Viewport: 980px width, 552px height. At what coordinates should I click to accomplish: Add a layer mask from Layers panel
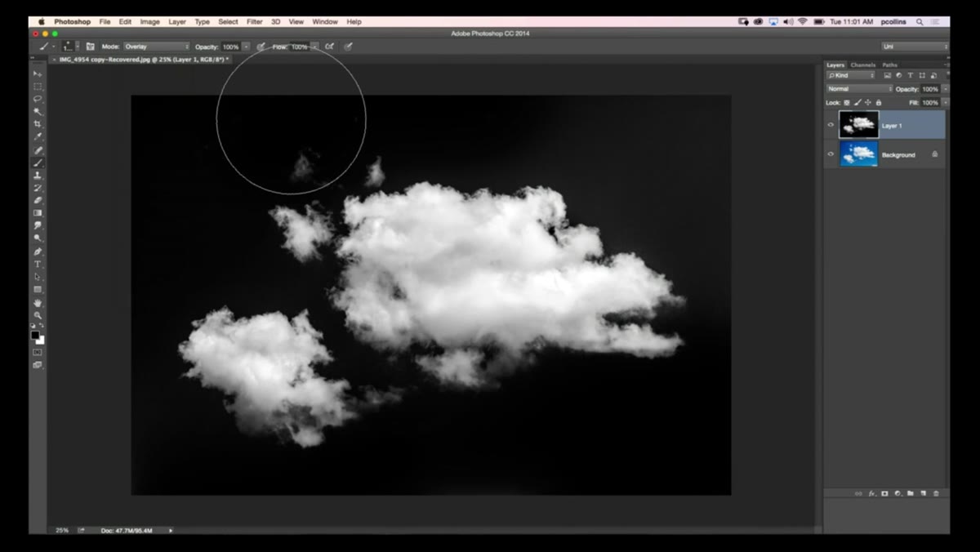pyautogui.click(x=884, y=493)
